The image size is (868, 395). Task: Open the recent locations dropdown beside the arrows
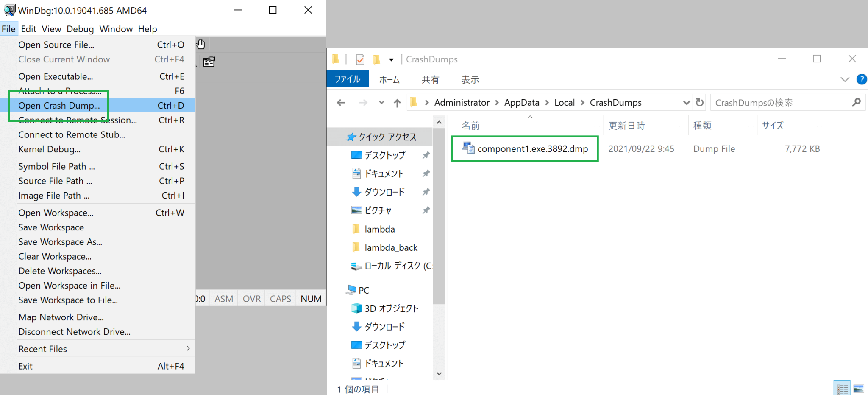[x=381, y=102]
